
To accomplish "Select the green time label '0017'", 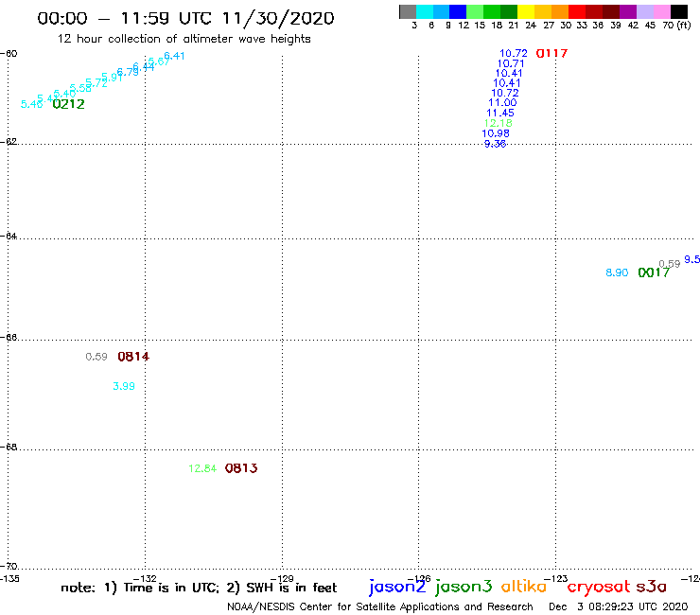I will coord(654,272).
